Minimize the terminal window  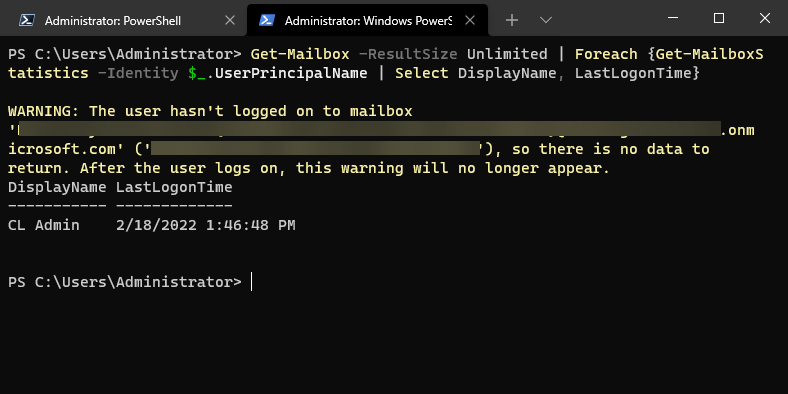[x=673, y=18]
